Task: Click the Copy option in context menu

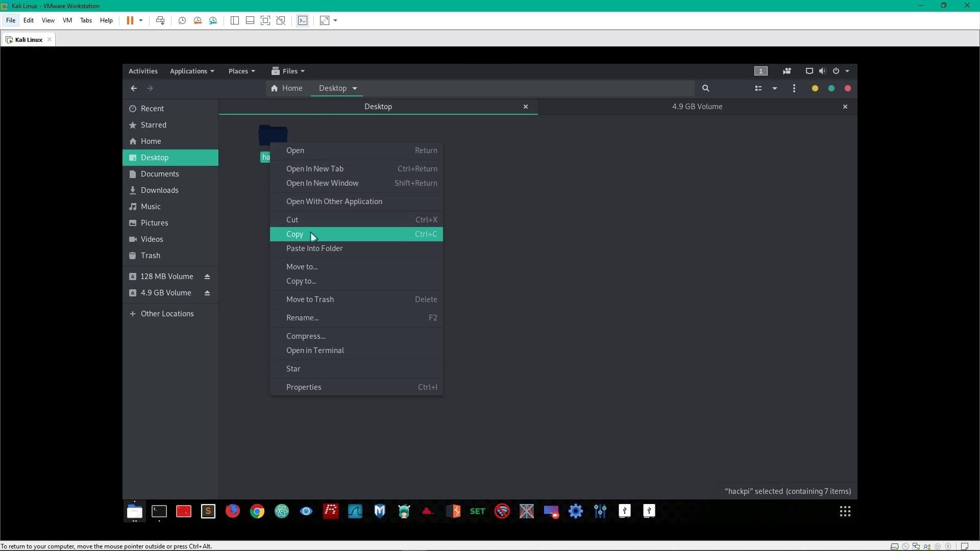Action: (295, 234)
